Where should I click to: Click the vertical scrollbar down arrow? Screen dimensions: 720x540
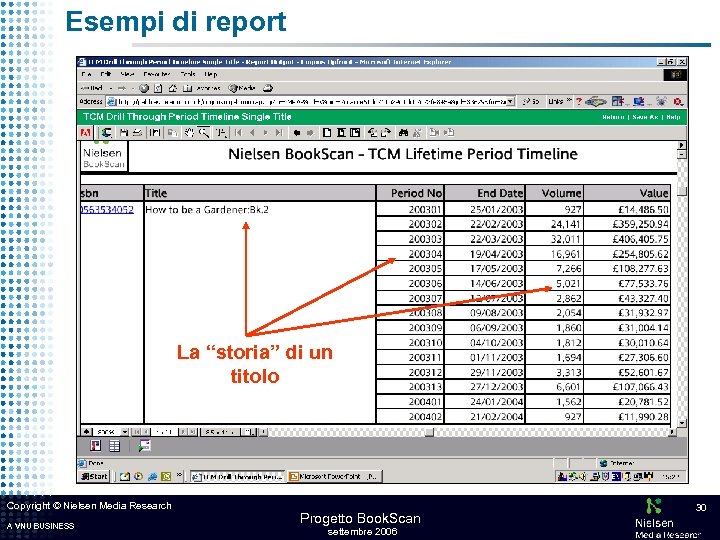[682, 423]
